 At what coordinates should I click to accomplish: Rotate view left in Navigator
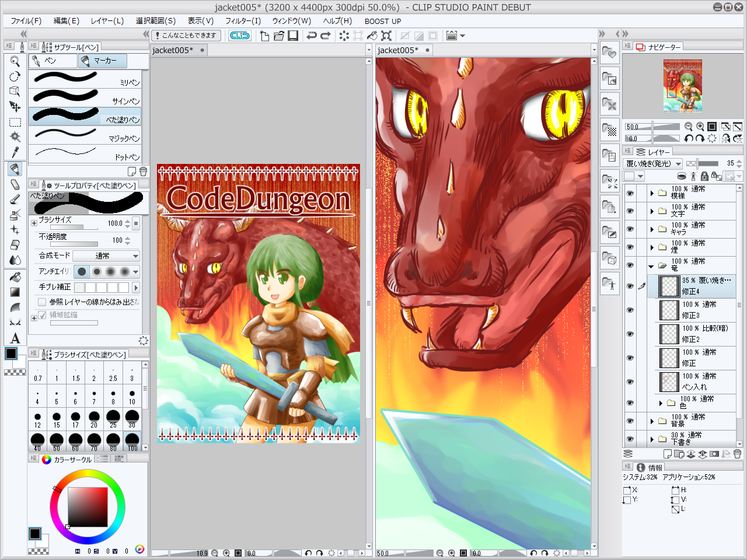[689, 138]
